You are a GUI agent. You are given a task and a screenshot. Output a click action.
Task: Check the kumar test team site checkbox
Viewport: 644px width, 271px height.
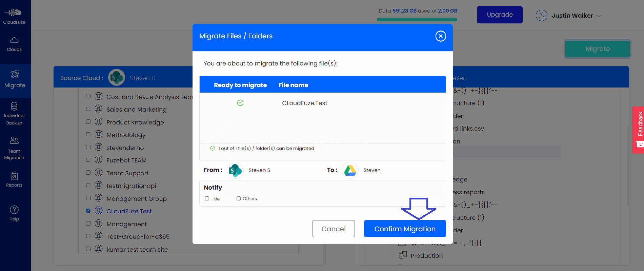click(88, 249)
